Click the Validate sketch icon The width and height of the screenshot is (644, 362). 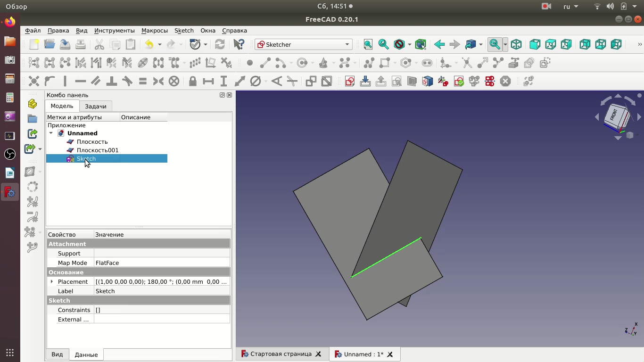coord(459,81)
